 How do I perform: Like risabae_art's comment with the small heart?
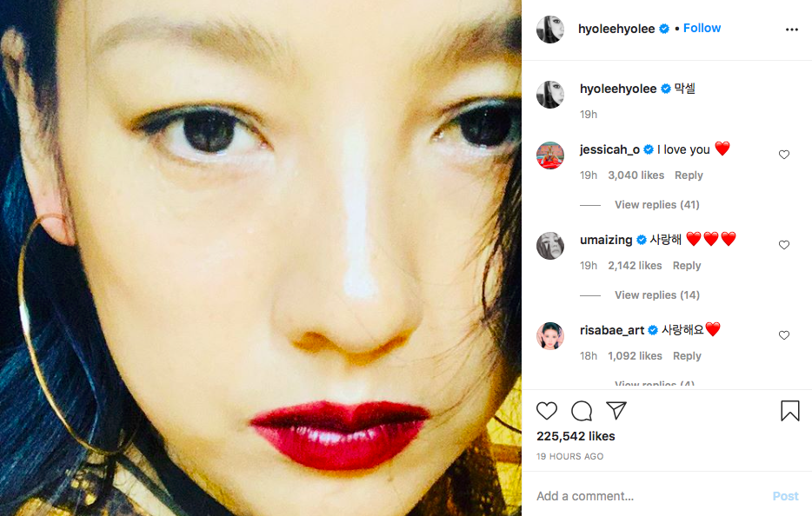(x=784, y=334)
